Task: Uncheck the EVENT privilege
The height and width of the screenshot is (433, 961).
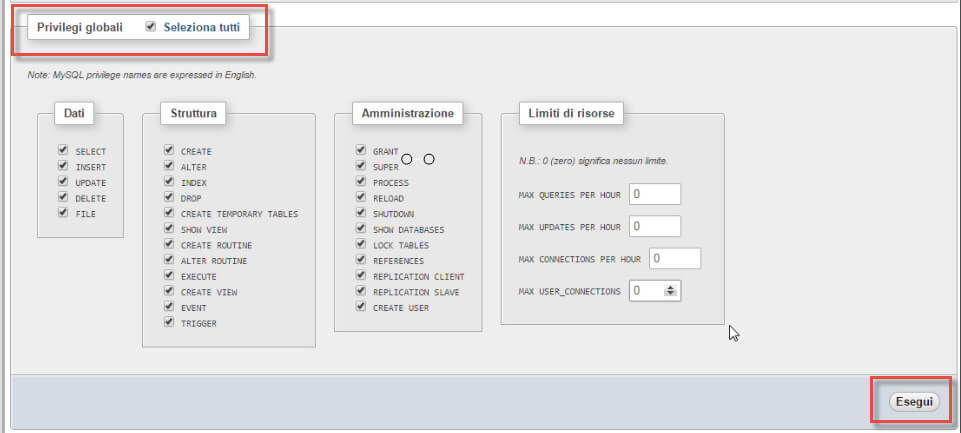Action: [169, 307]
